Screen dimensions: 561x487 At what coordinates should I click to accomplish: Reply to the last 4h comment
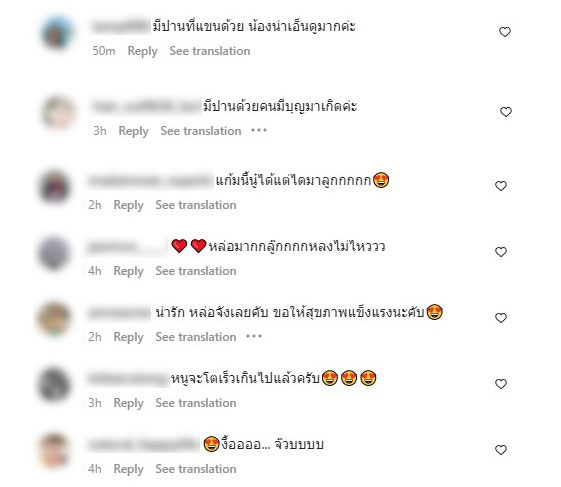click(x=128, y=469)
